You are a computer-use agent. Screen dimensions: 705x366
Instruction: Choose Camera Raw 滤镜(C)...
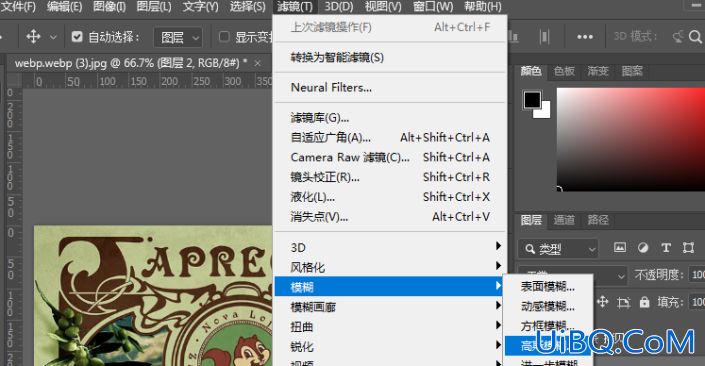coord(390,157)
